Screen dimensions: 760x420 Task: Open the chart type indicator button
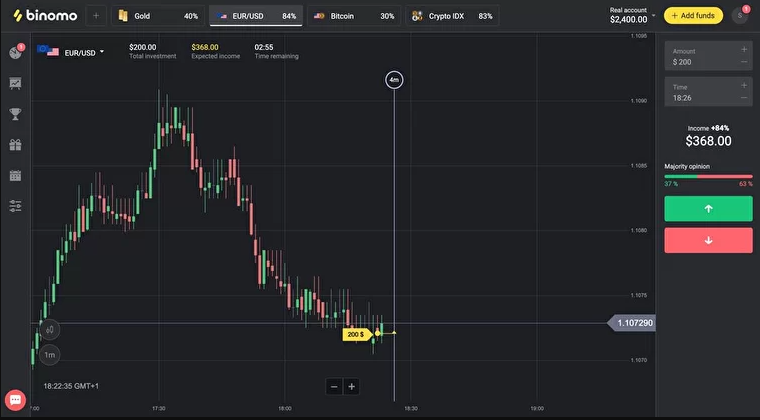pos(49,330)
